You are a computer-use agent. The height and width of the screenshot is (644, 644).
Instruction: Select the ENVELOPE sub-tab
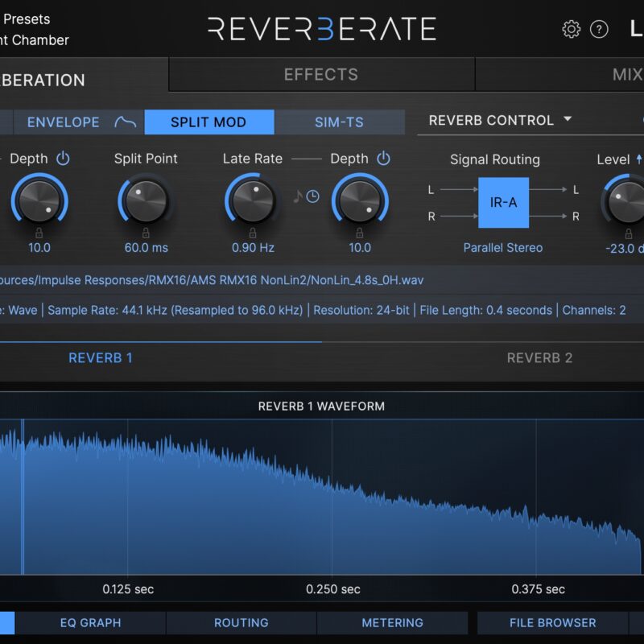coord(79,122)
